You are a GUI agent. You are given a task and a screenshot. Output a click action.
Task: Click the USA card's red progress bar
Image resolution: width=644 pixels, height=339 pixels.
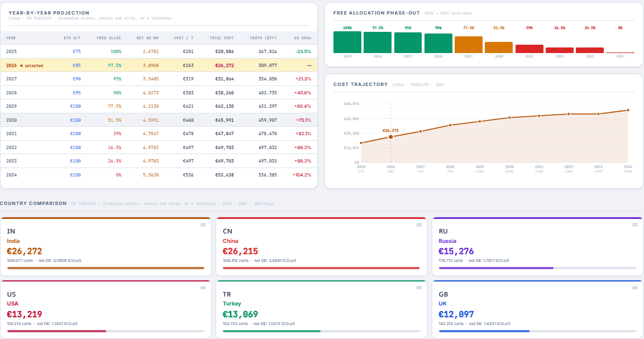[56, 331]
